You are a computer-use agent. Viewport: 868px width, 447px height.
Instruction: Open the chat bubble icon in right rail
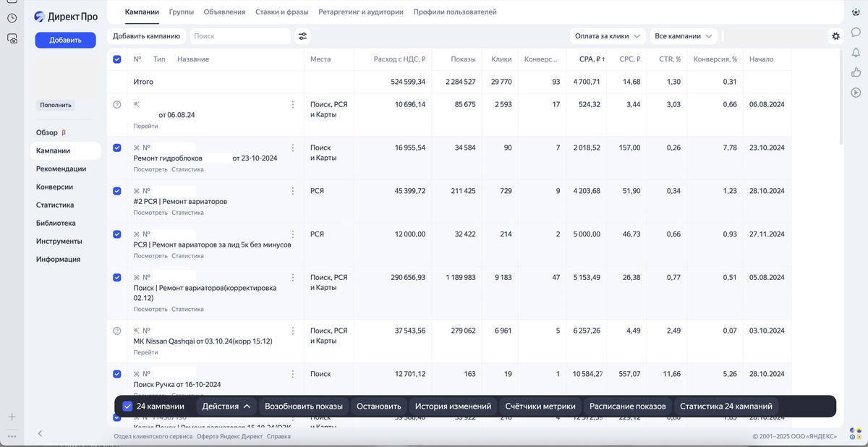(x=856, y=33)
